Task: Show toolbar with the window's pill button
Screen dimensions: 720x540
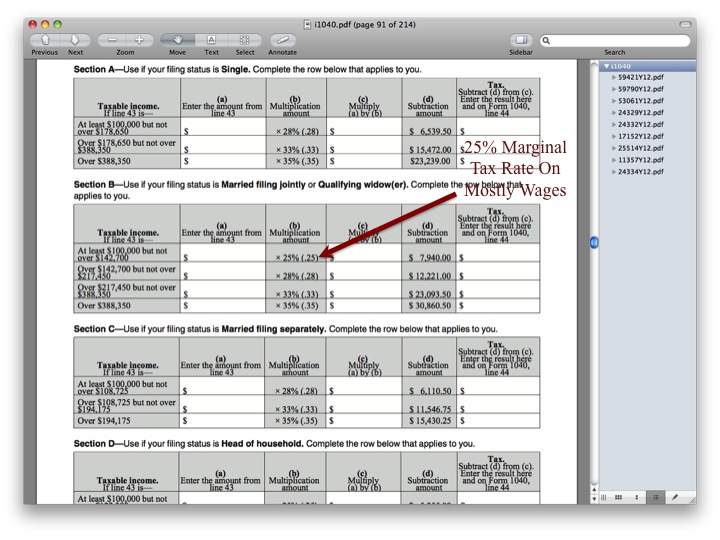Action: pyautogui.click(x=685, y=24)
